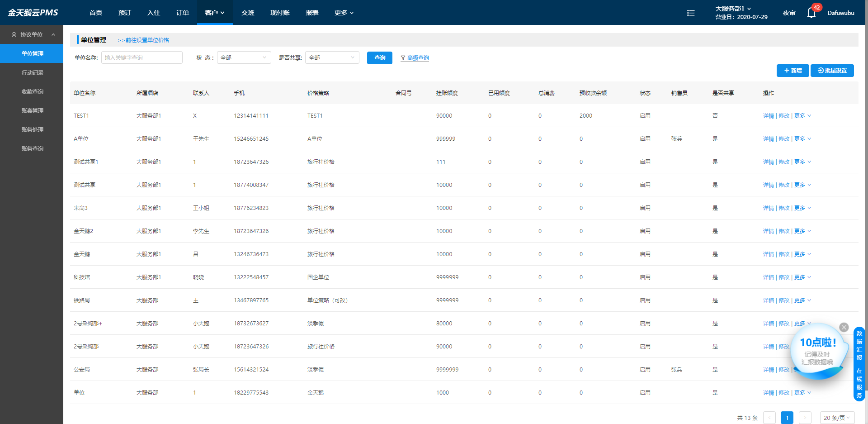Open the notification bell with 42 alerts
The height and width of the screenshot is (424, 868).
click(811, 13)
